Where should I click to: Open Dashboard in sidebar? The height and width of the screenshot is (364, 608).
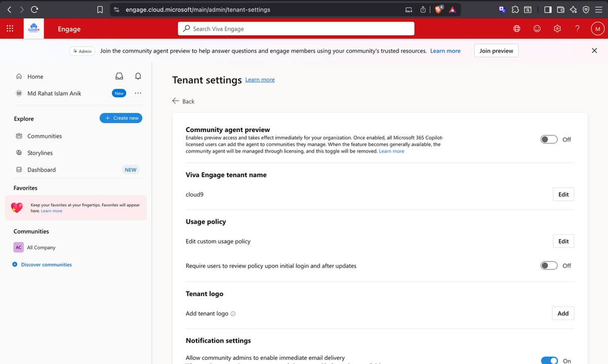[x=42, y=170]
